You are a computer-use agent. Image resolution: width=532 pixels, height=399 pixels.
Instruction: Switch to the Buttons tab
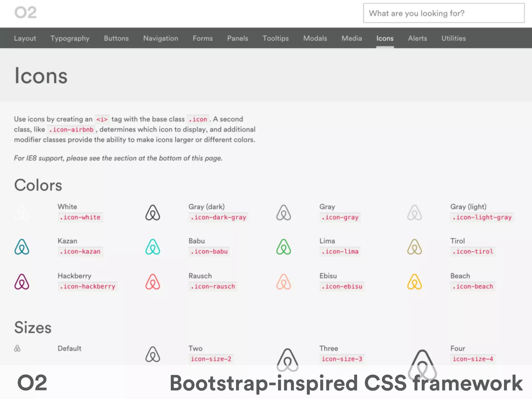[x=116, y=38]
